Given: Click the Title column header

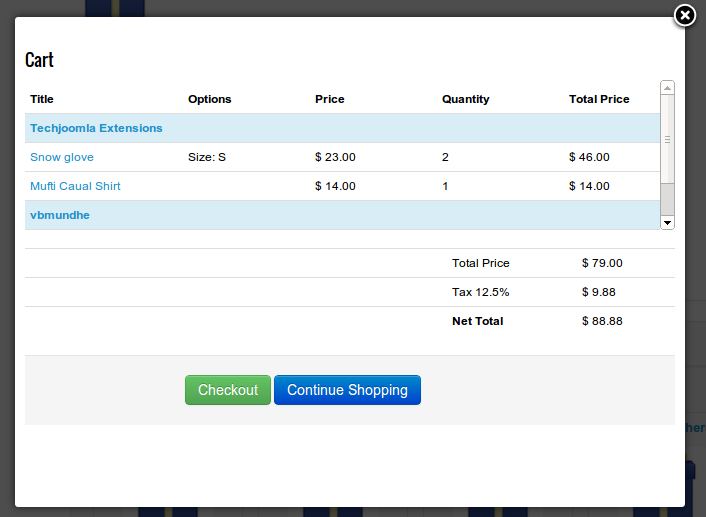Looking at the screenshot, I should (42, 99).
